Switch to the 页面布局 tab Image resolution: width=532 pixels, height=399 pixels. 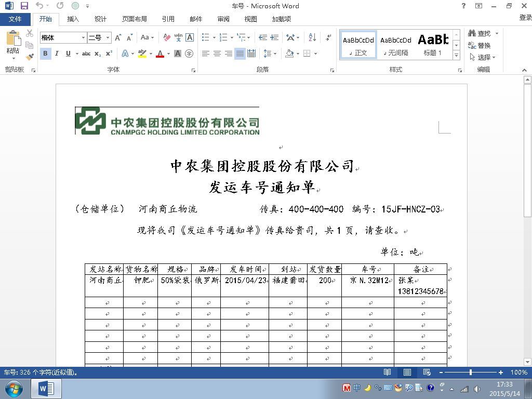coord(135,19)
